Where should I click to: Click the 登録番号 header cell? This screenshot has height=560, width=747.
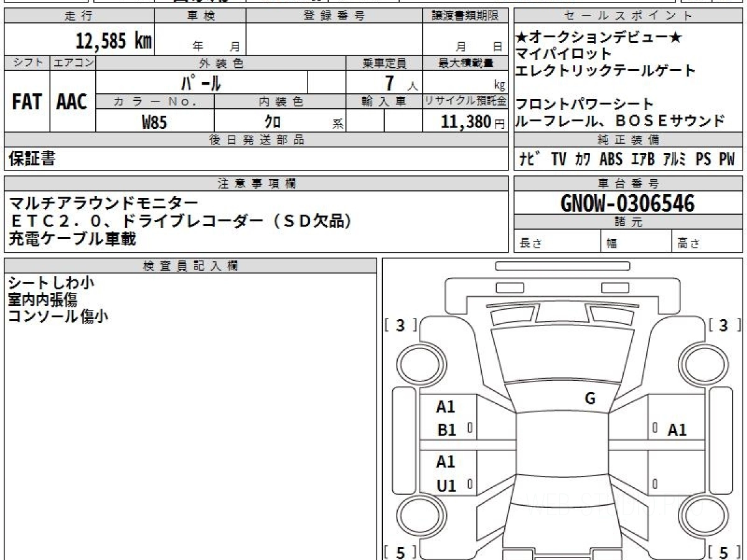click(x=334, y=16)
